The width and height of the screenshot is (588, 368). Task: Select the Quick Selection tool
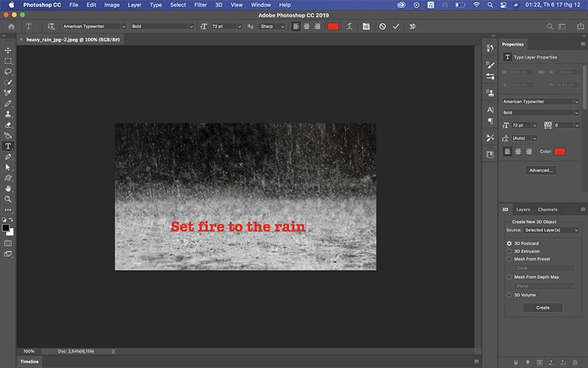coord(8,82)
